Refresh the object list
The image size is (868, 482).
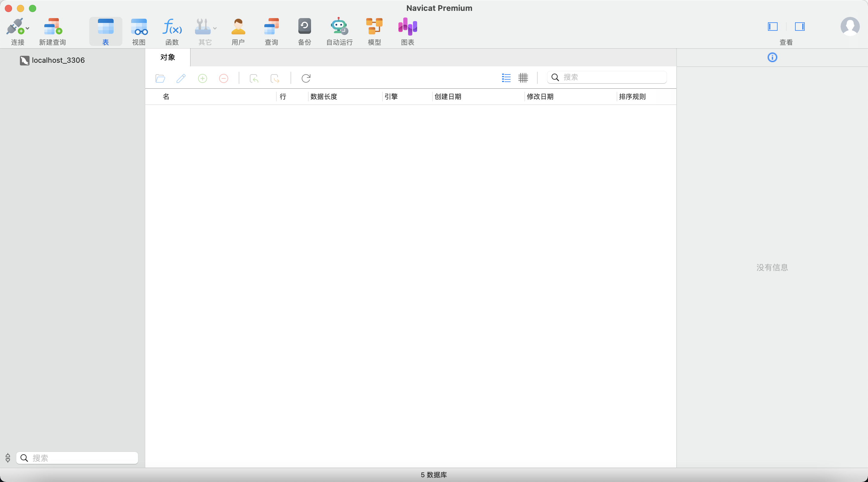(x=306, y=78)
